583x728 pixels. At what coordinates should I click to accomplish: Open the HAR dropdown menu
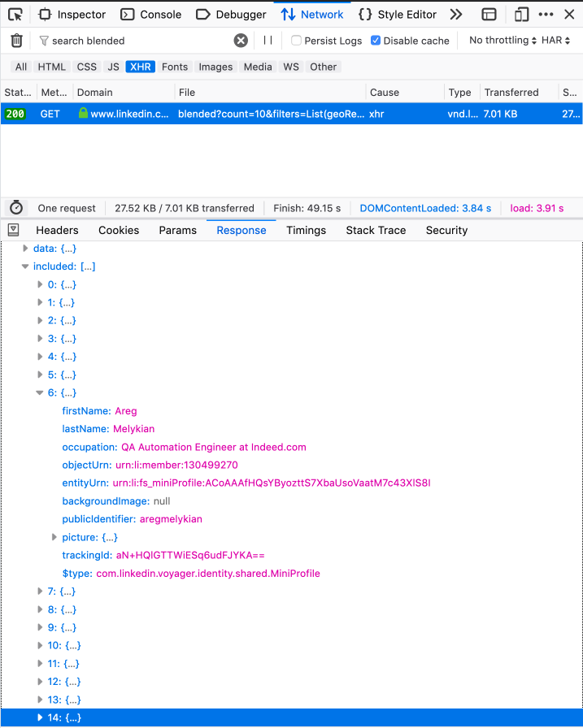click(x=555, y=41)
